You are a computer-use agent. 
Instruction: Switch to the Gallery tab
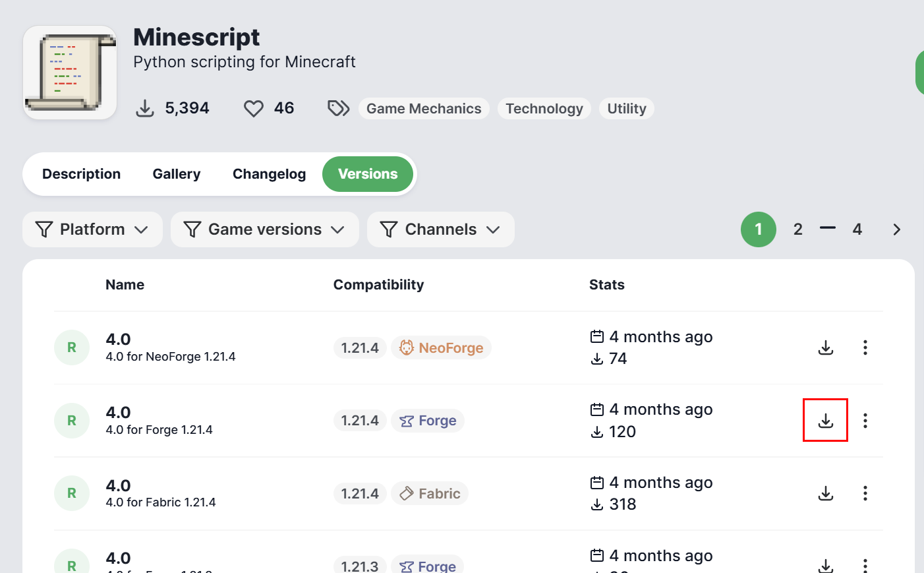point(177,174)
